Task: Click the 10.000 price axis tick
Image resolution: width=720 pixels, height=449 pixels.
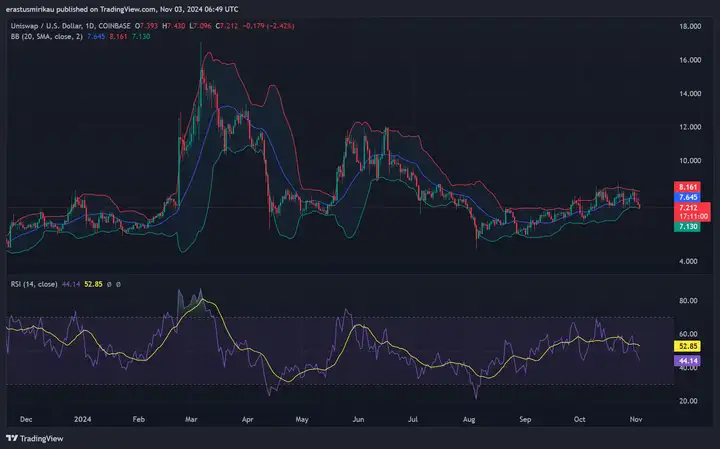Action: click(x=690, y=160)
